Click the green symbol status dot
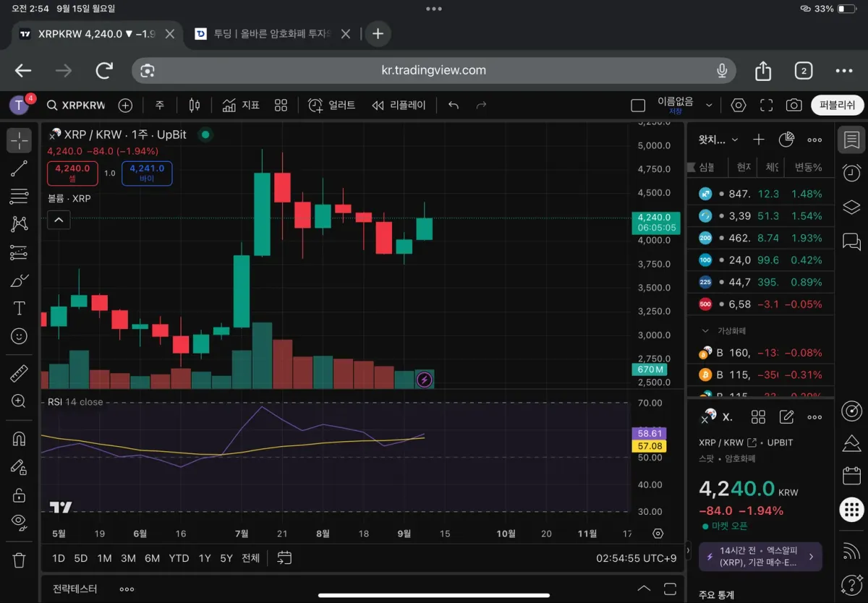This screenshot has height=603, width=868. pos(205,134)
